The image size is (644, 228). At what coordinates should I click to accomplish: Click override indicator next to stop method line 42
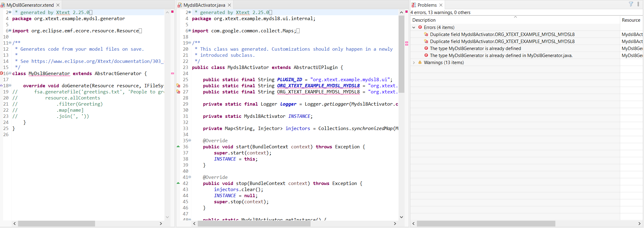[178, 183]
